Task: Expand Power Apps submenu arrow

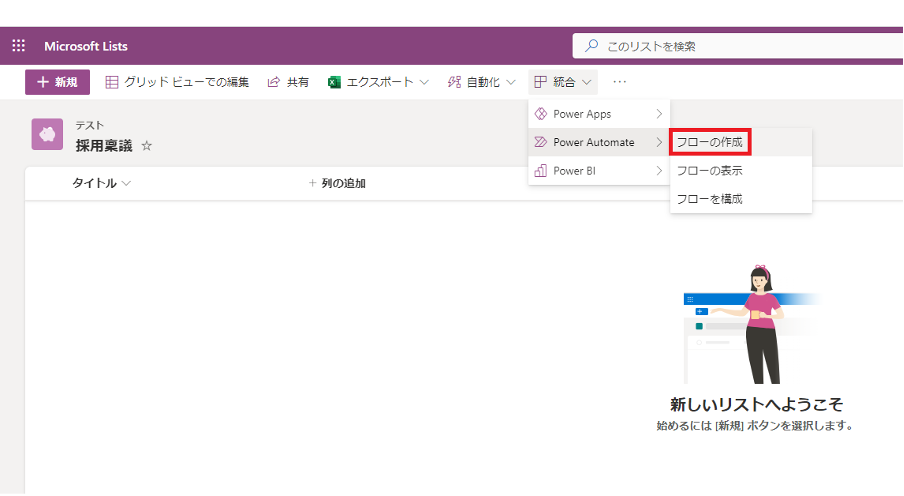Action: coord(659,114)
